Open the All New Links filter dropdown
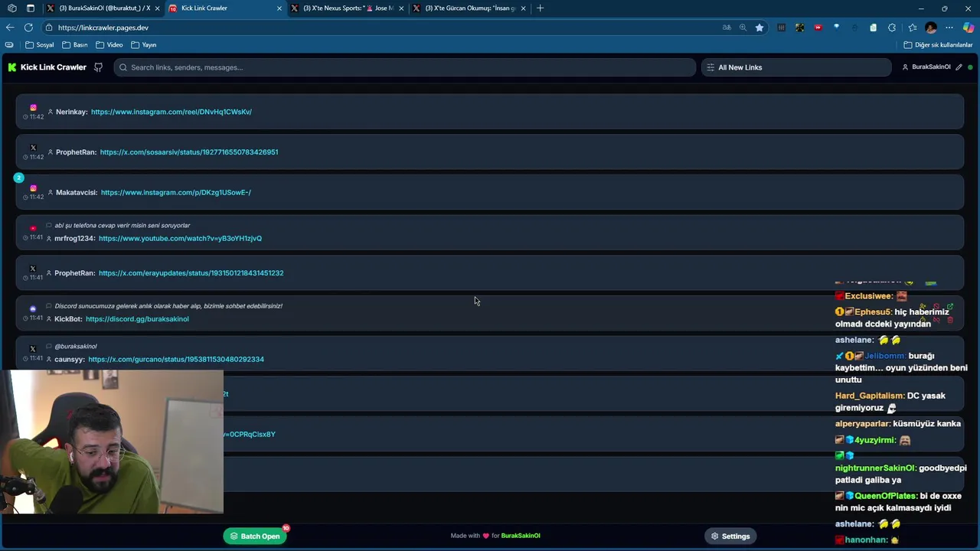980x551 pixels. (x=796, y=67)
